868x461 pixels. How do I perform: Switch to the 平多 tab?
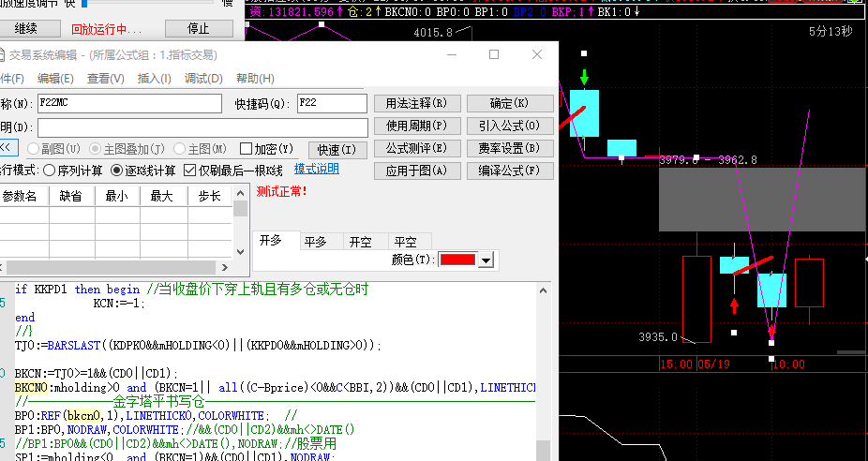pos(316,242)
